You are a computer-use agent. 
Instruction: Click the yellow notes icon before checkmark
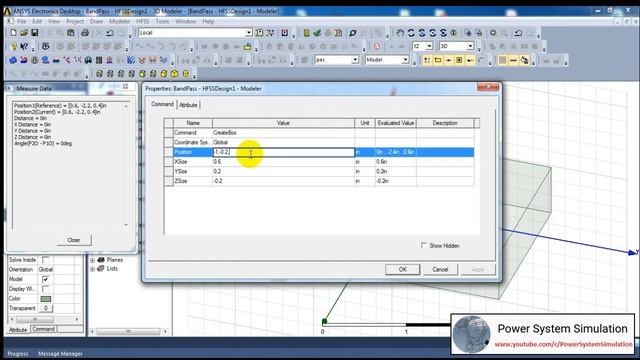(x=307, y=33)
